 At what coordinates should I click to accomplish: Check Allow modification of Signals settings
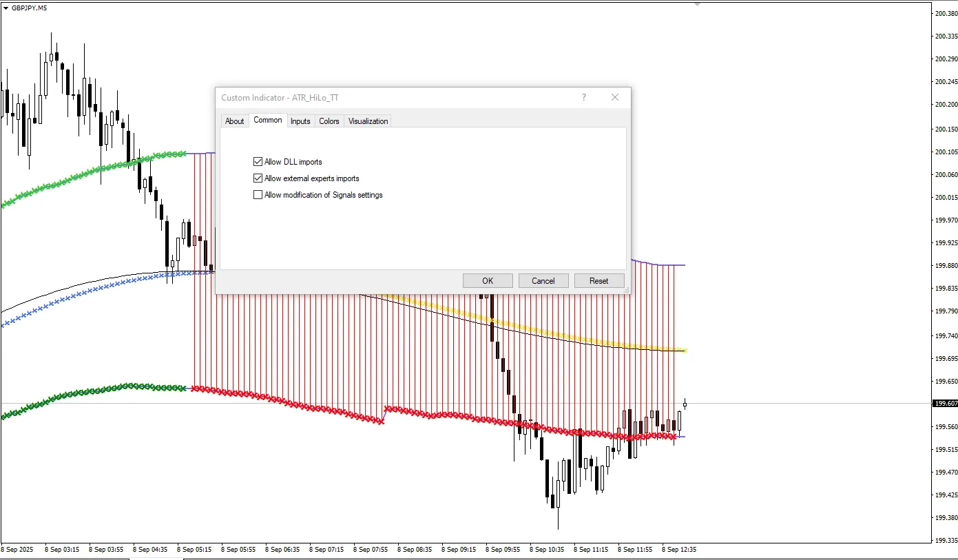(x=258, y=195)
